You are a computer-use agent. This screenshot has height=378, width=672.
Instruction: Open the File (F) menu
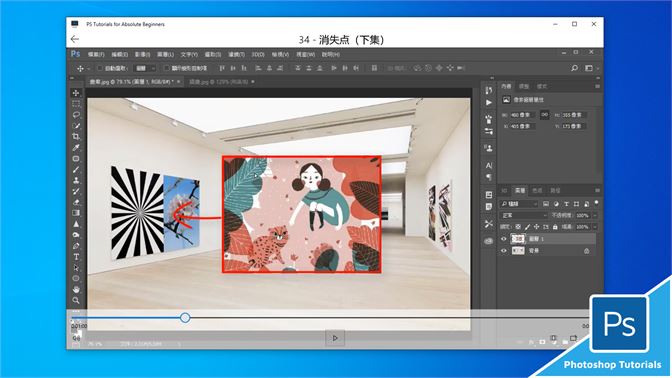click(x=96, y=54)
